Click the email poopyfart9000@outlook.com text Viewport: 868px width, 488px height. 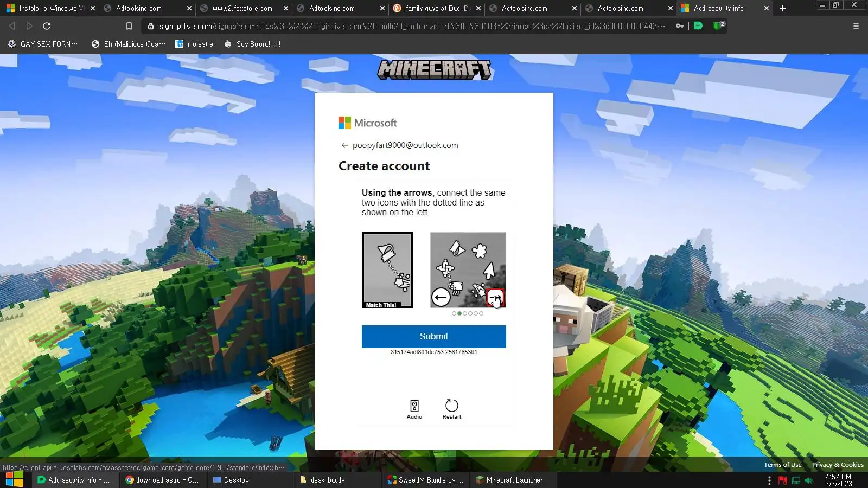[x=405, y=145]
